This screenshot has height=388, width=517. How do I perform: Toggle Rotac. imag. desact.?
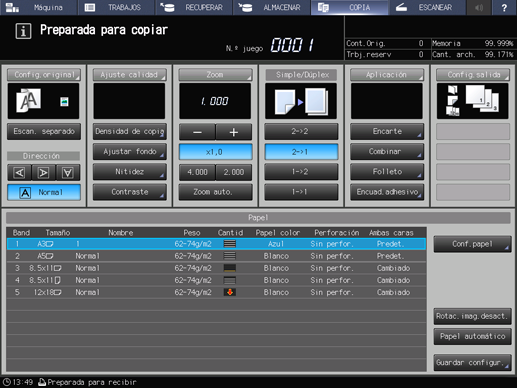472,316
